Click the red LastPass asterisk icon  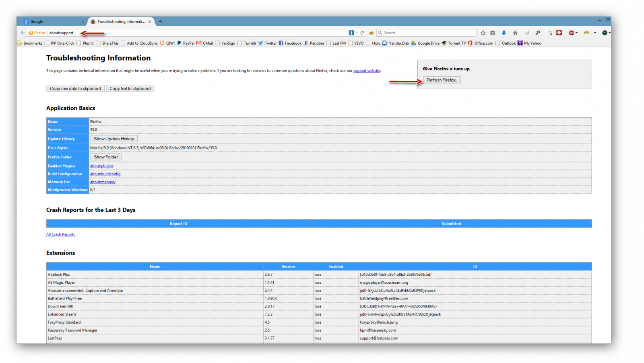(559, 33)
